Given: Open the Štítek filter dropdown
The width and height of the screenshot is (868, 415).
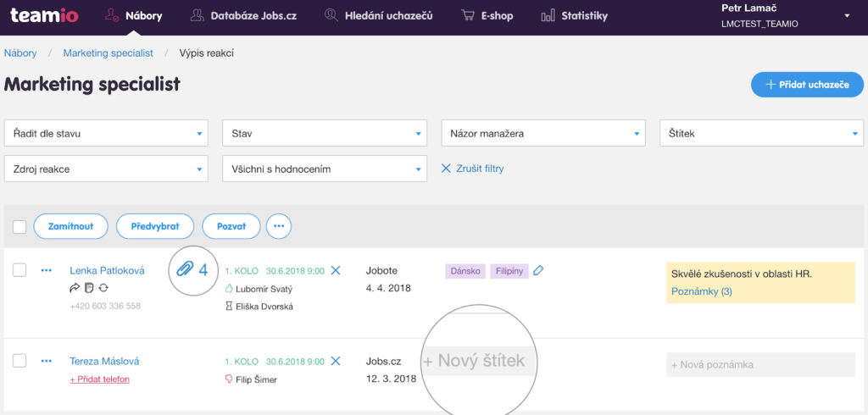Looking at the screenshot, I should click(x=762, y=133).
